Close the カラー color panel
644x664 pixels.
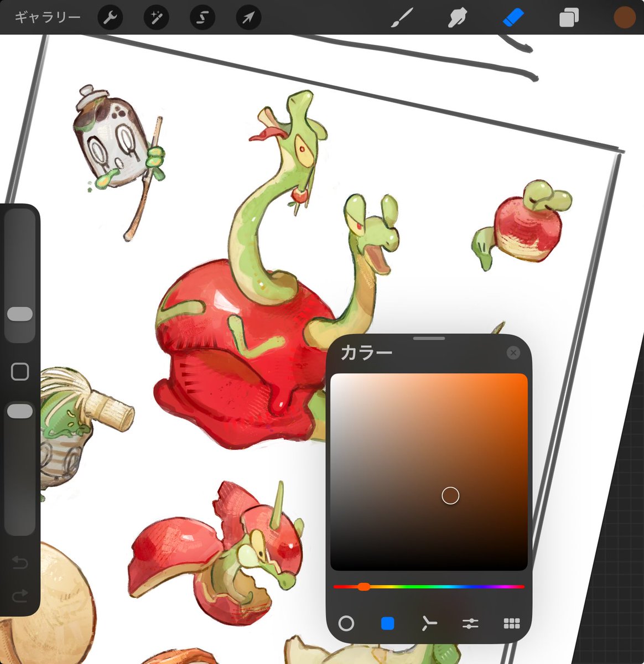[x=513, y=353]
